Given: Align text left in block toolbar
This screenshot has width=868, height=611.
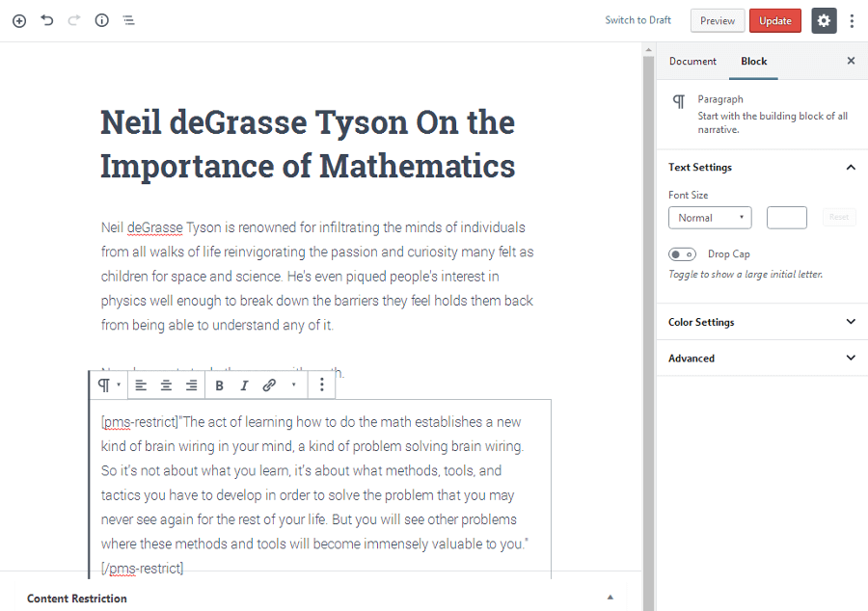Looking at the screenshot, I should click(141, 385).
